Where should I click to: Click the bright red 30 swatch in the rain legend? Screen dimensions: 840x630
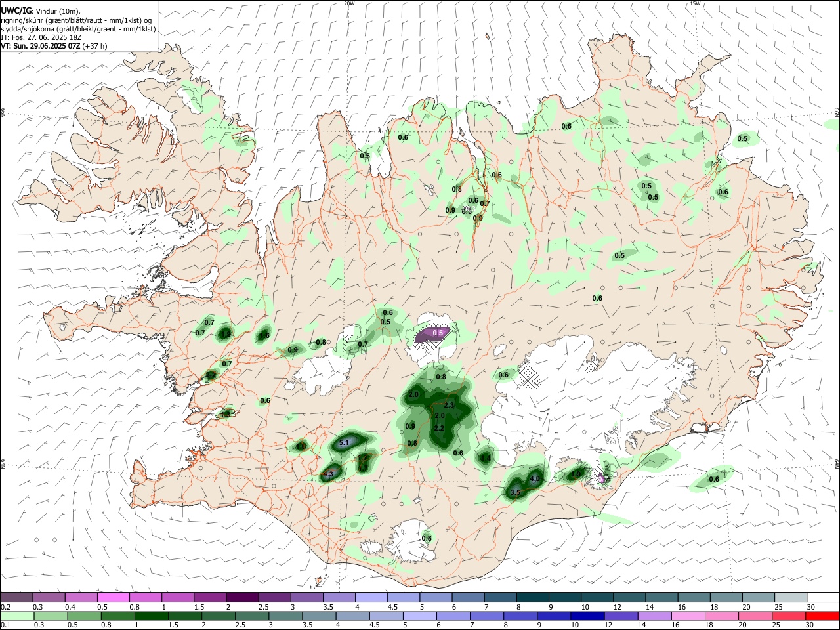click(822, 616)
